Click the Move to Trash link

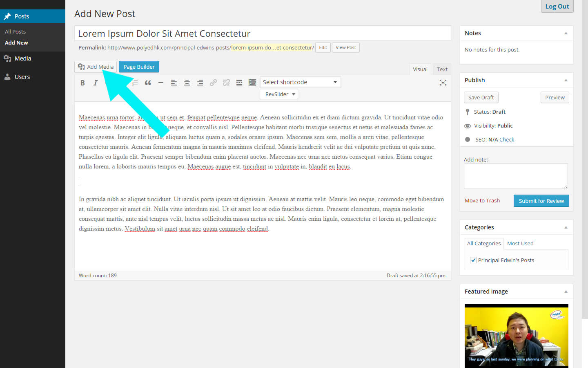(x=482, y=200)
